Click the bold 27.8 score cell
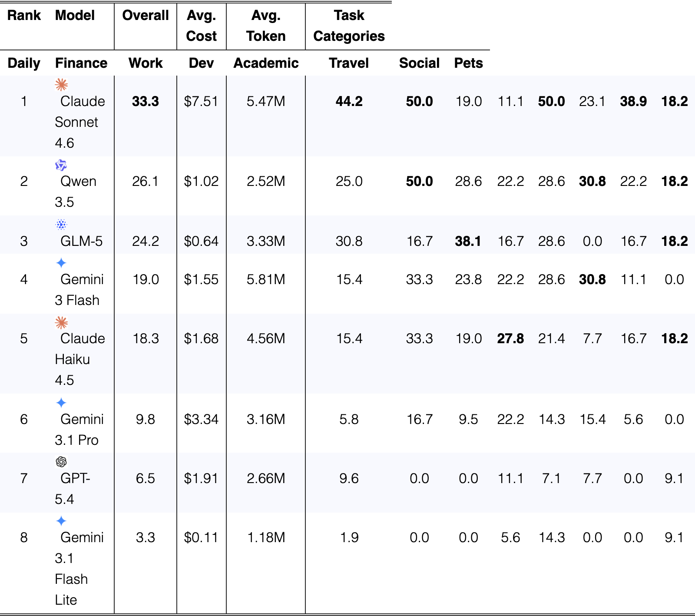The height and width of the screenshot is (616, 695). click(510, 338)
